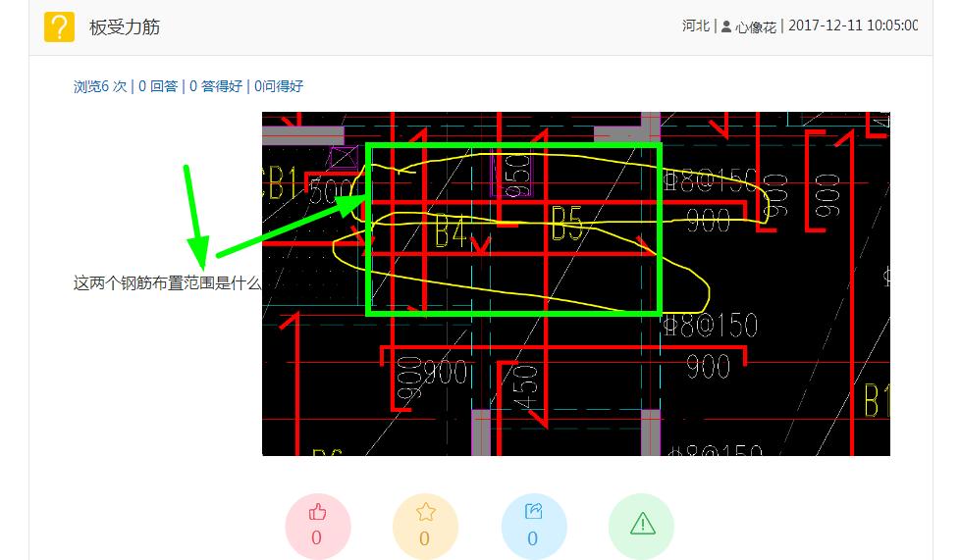Click the 0 答得好 count
This screenshot has height=560, width=960.
[x=216, y=86]
